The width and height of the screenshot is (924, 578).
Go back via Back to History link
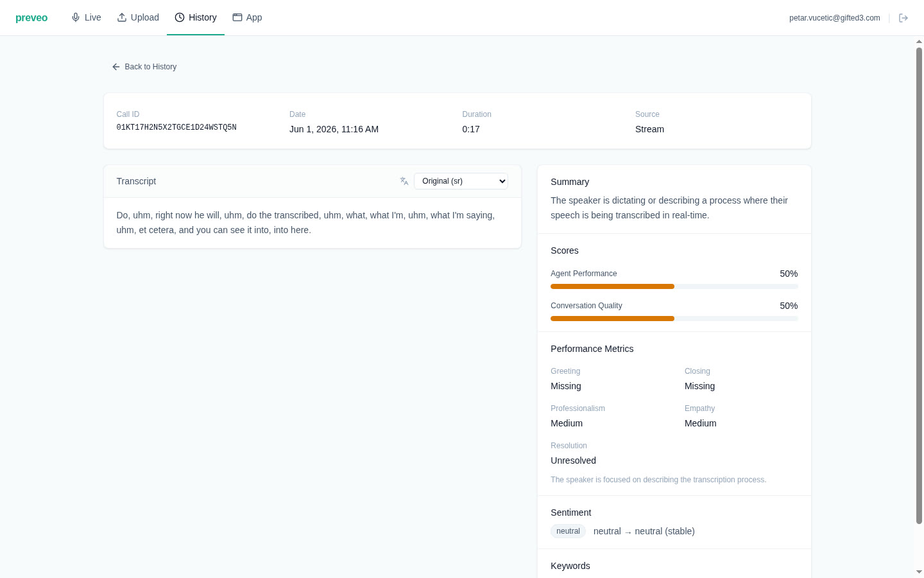[144, 67]
